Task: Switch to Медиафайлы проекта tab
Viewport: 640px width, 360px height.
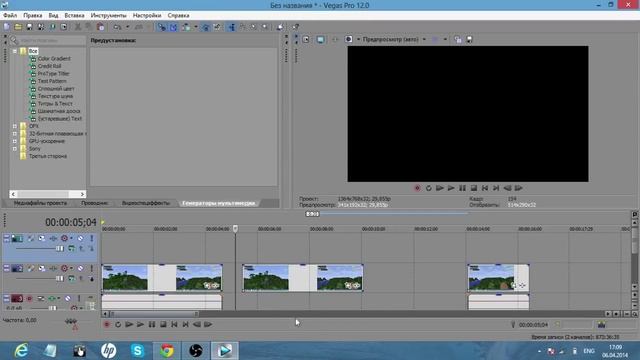Action: point(40,203)
